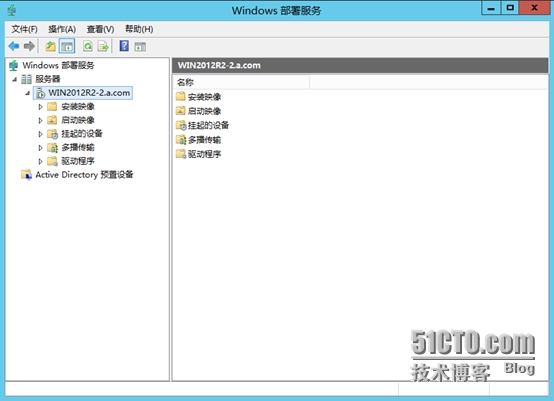
Task: Open the 查看(V) menu
Action: [100, 29]
